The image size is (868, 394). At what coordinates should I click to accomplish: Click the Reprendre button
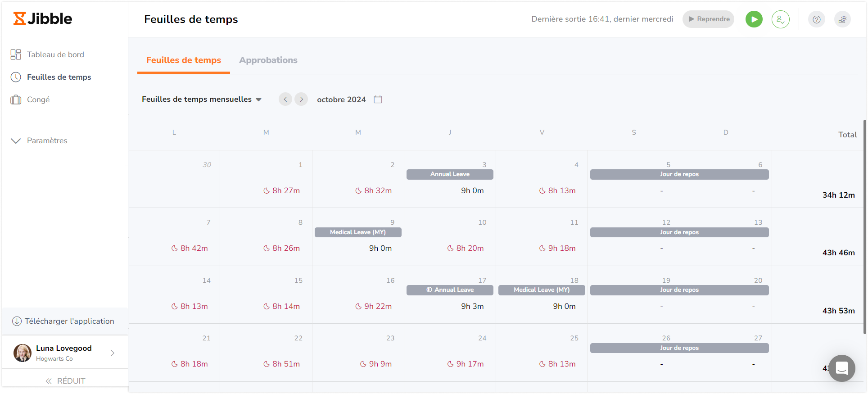coord(708,19)
